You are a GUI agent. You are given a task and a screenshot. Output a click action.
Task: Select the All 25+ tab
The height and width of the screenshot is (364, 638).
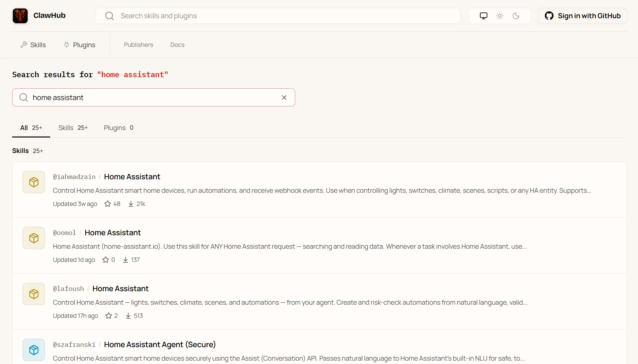click(x=31, y=128)
